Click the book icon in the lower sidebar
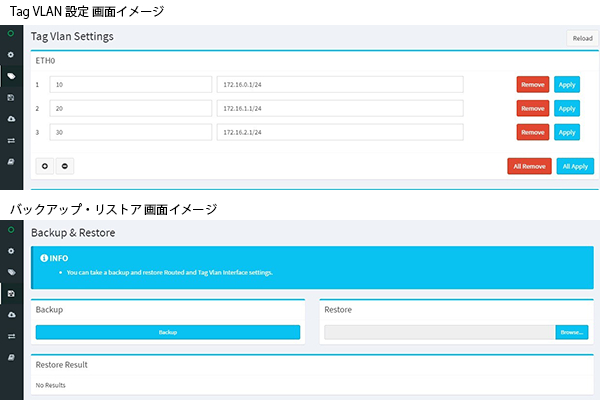The height and width of the screenshot is (400, 600). 11,359
